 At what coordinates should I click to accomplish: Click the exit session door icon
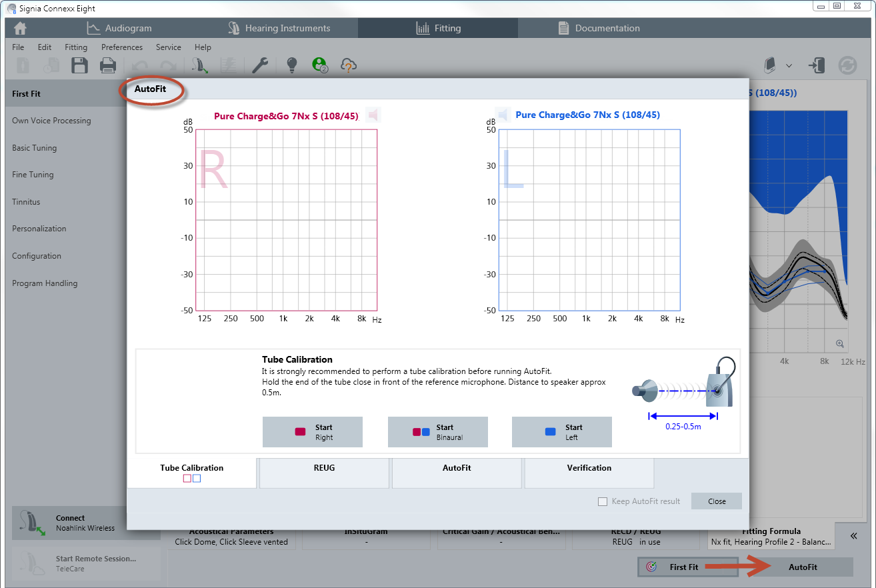(817, 65)
